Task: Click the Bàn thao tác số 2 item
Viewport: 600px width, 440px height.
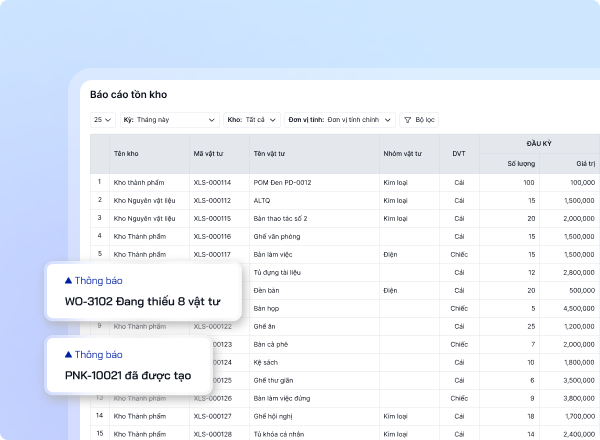Action: click(x=280, y=218)
